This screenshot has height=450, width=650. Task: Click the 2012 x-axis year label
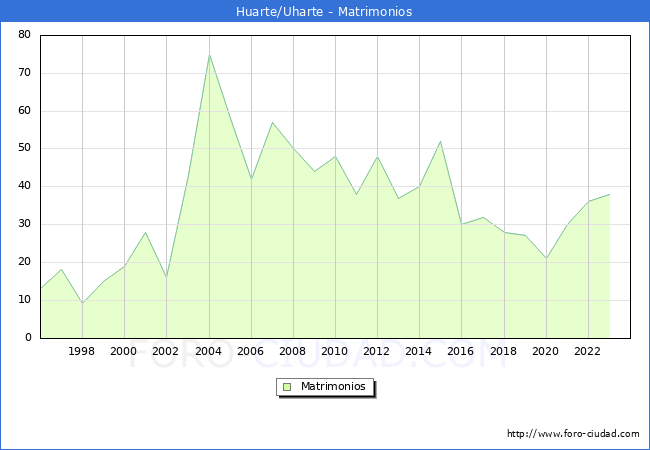(377, 351)
